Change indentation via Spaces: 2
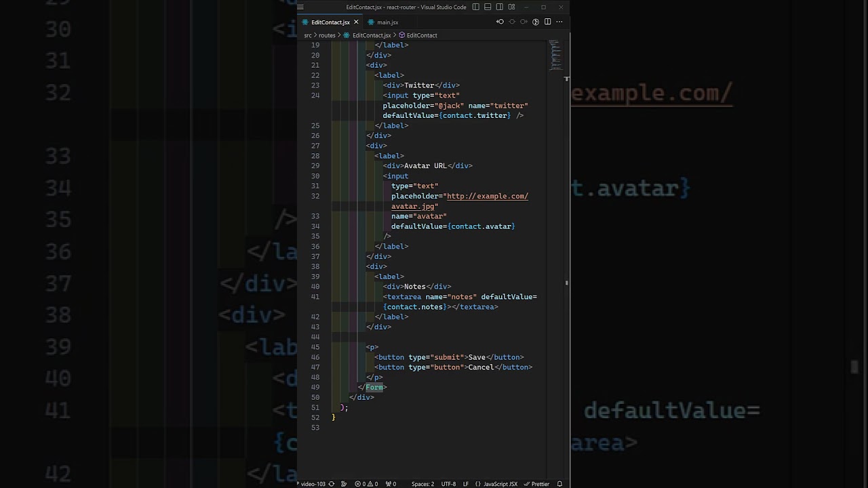Screen dimensions: 868x488 [x=422, y=484]
